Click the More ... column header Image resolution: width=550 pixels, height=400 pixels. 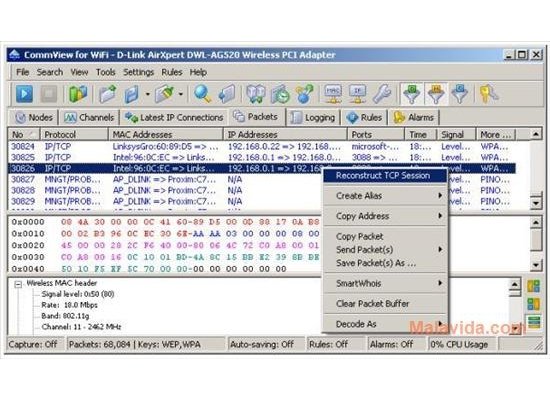496,134
